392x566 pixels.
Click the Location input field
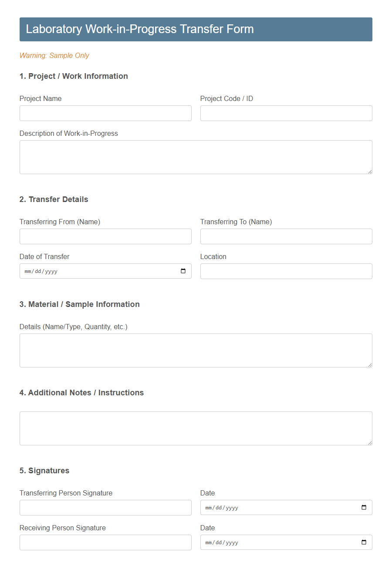coord(286,271)
